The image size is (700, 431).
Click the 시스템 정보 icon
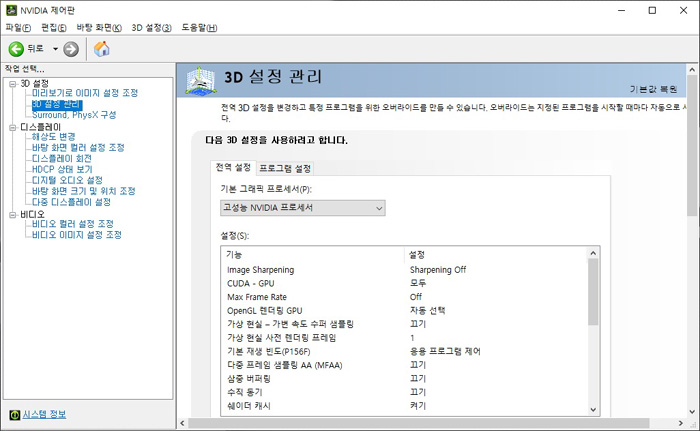click(x=14, y=415)
